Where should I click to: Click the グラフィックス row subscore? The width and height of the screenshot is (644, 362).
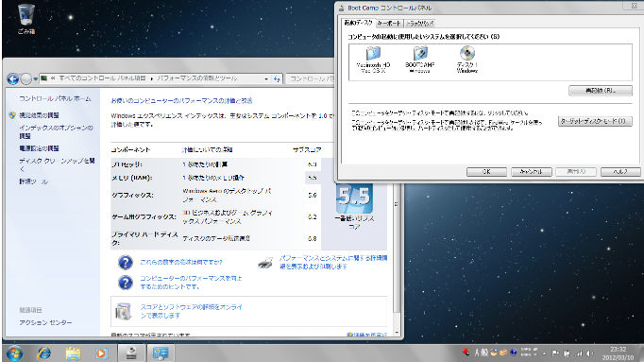point(313,195)
